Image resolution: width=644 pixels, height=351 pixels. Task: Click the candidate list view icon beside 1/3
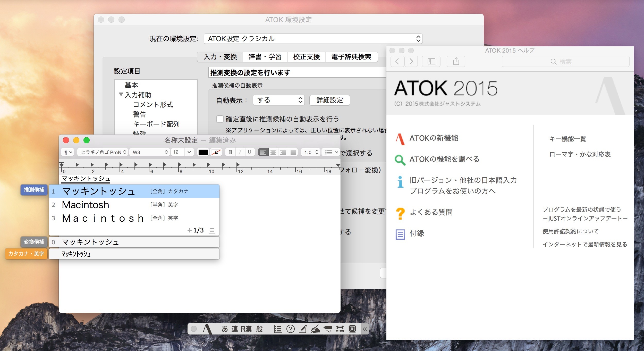[212, 230]
